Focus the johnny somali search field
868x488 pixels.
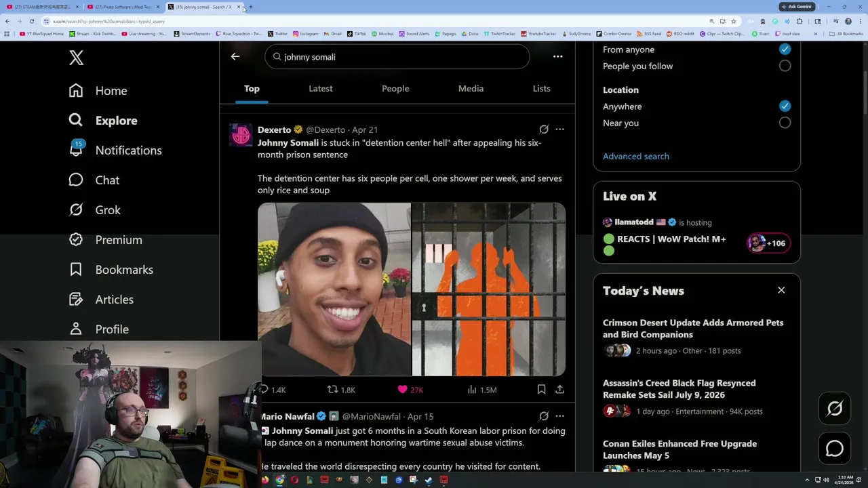coord(397,57)
